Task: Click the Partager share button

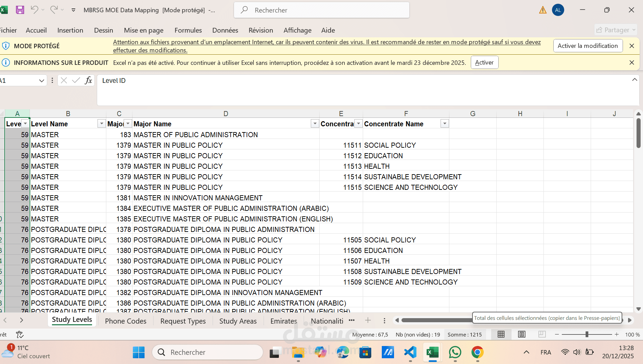Action: 616,30
